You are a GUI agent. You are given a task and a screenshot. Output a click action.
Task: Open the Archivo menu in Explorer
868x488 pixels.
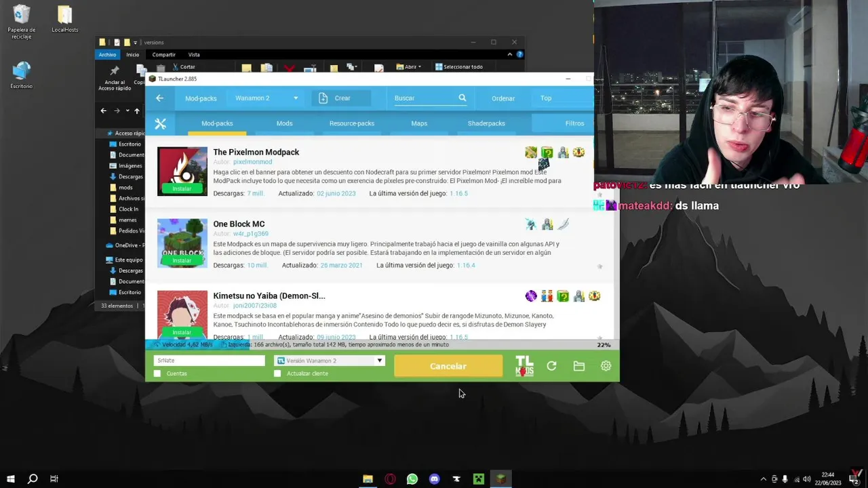pyautogui.click(x=107, y=54)
